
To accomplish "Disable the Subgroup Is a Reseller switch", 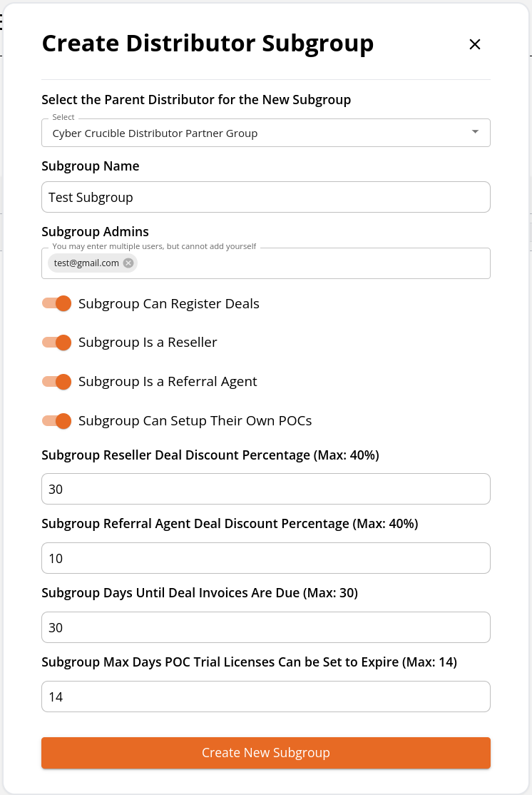I will pyautogui.click(x=57, y=343).
